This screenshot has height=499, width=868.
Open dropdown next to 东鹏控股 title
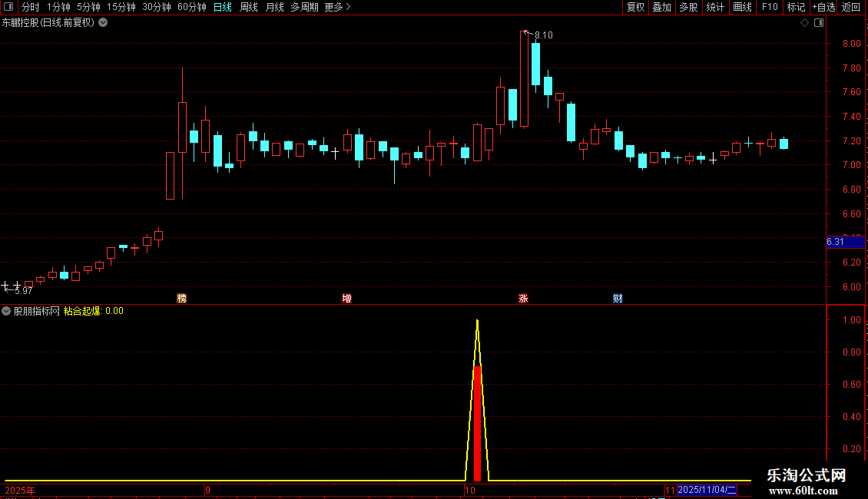point(103,23)
